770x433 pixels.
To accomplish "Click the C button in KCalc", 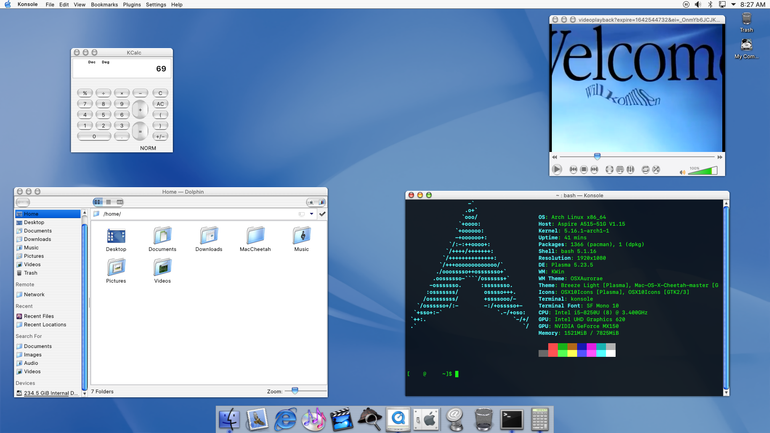I will click(x=160, y=93).
